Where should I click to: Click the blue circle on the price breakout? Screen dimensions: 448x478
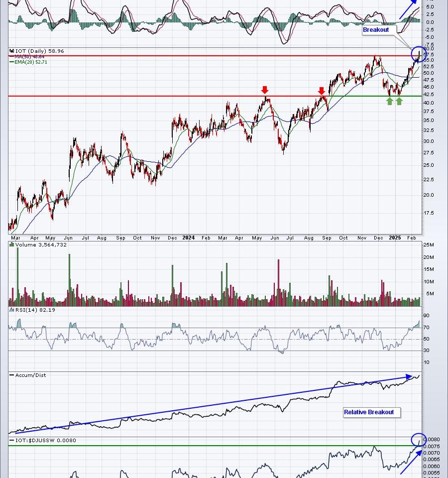click(419, 54)
